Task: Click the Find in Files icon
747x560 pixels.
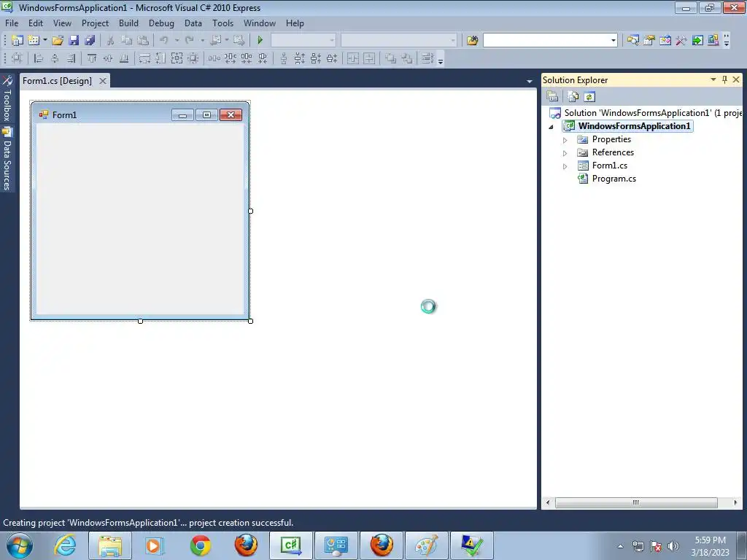Action: pos(472,41)
